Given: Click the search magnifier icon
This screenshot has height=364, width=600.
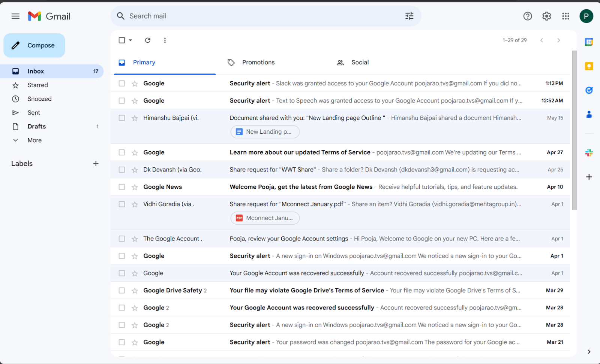Looking at the screenshot, I should coord(121,16).
